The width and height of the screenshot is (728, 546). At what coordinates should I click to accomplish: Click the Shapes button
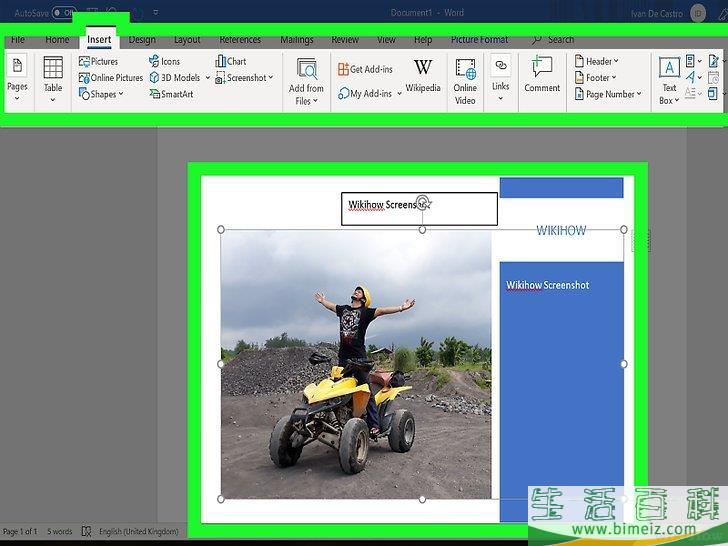click(x=101, y=94)
